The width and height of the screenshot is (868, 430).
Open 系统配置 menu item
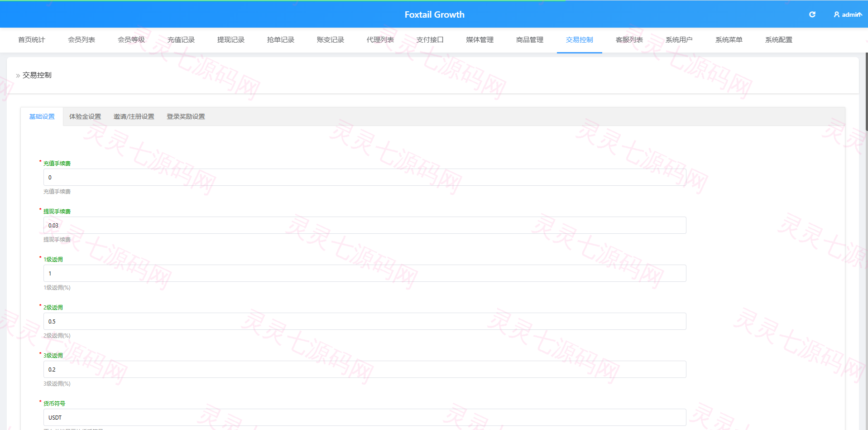[x=779, y=40]
